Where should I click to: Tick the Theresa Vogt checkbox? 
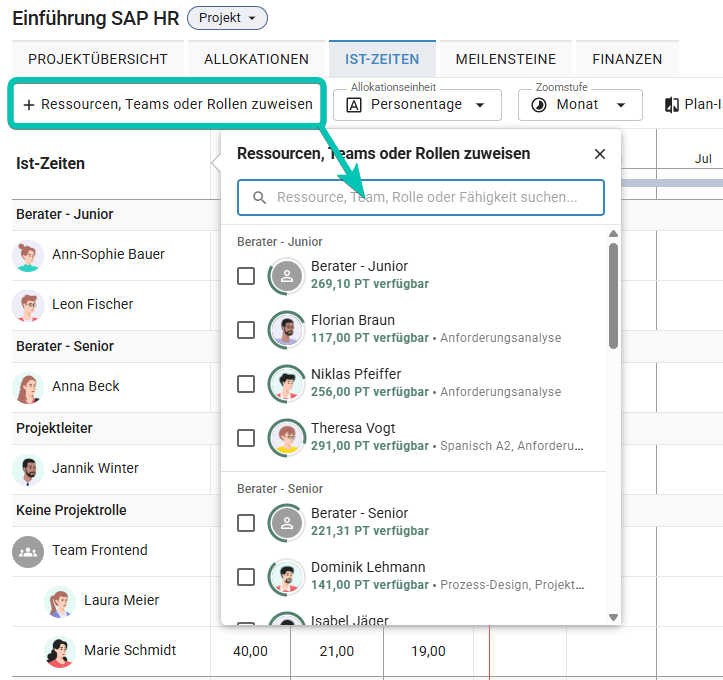(246, 438)
